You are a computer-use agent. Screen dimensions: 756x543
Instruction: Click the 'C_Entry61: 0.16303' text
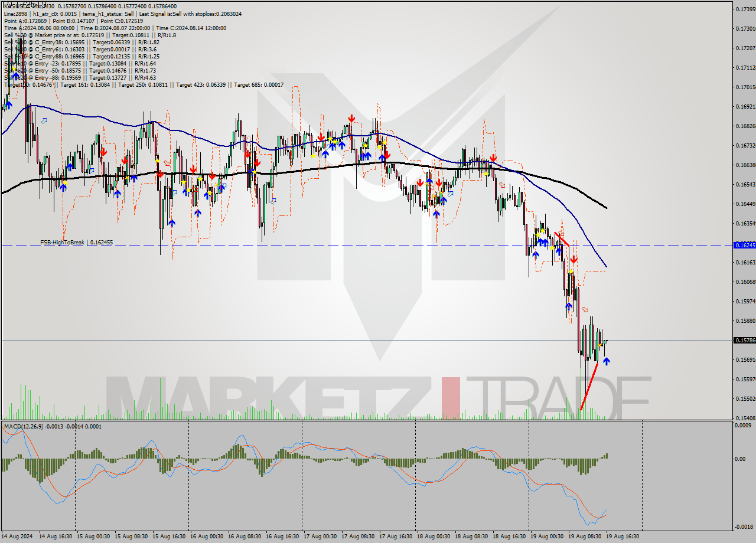60,49
